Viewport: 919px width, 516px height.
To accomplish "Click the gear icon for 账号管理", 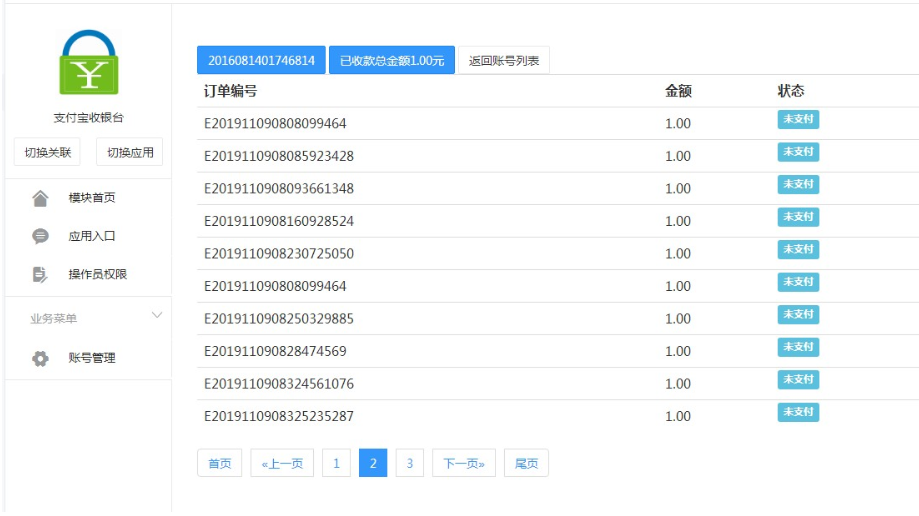I will [40, 358].
